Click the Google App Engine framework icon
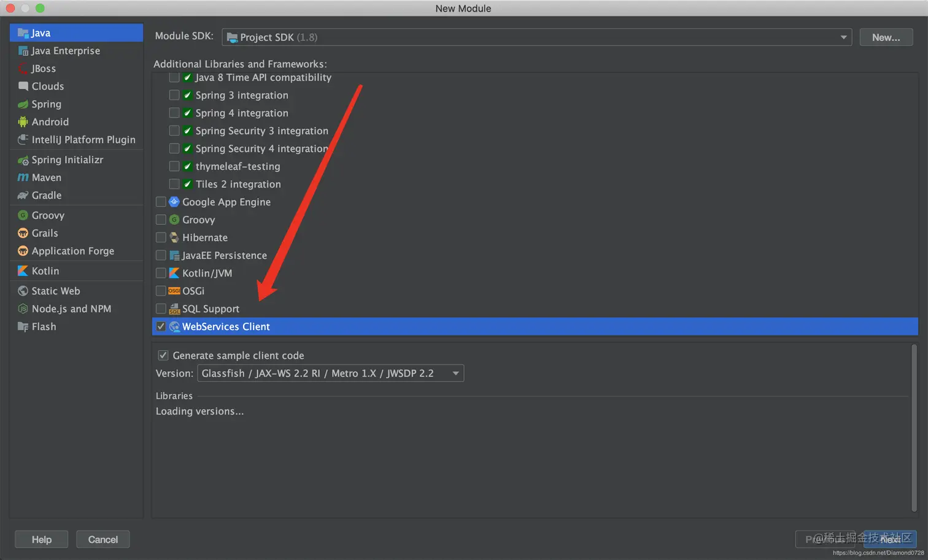Viewport: 928px width, 560px height. click(174, 202)
